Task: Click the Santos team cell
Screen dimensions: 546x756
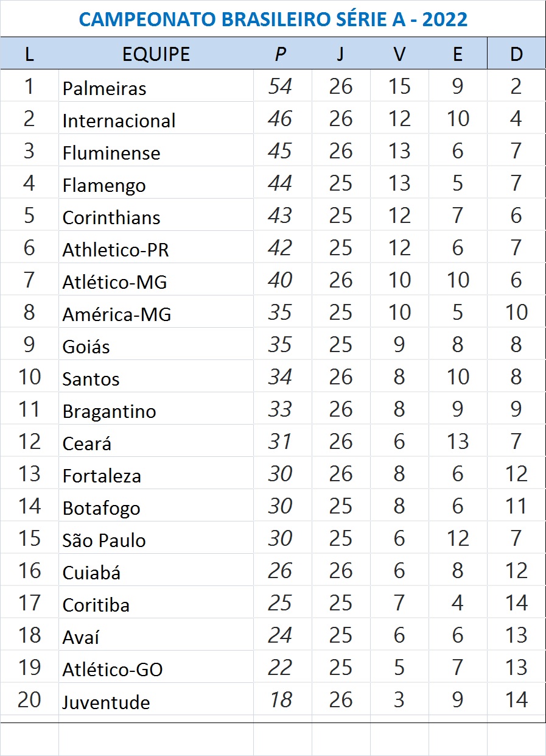Action: coord(156,376)
